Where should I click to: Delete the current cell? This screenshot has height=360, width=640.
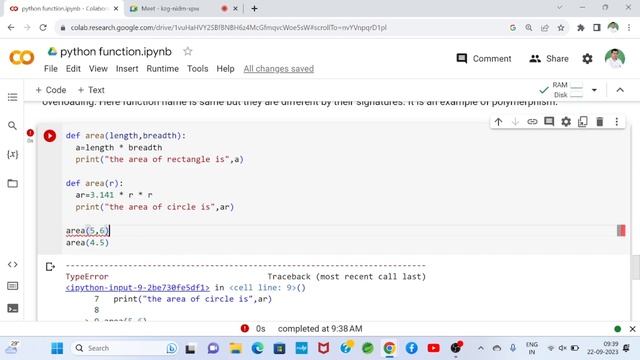coord(600,122)
